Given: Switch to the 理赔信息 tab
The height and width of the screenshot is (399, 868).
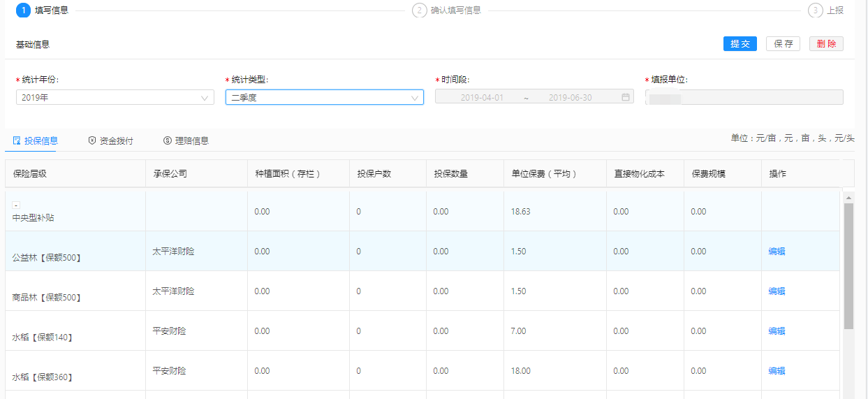Looking at the screenshot, I should 186,140.
